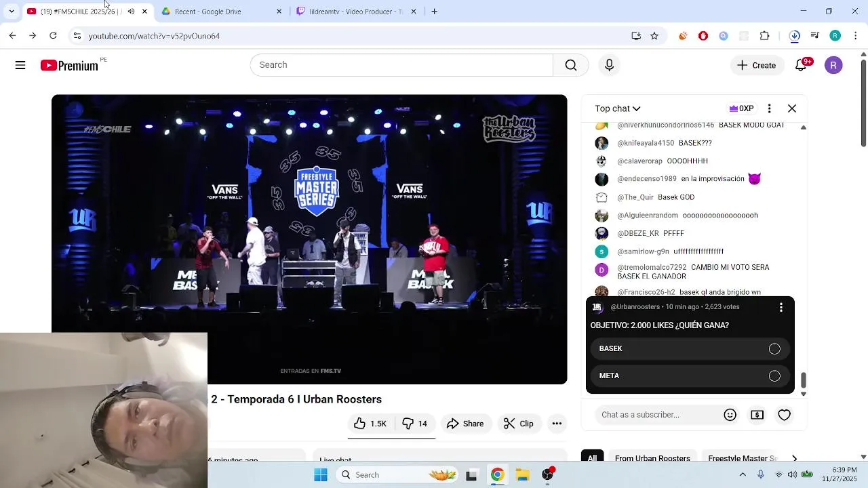The image size is (868, 488).
Task: Select Freestyle Master Series chip
Action: coord(743,458)
